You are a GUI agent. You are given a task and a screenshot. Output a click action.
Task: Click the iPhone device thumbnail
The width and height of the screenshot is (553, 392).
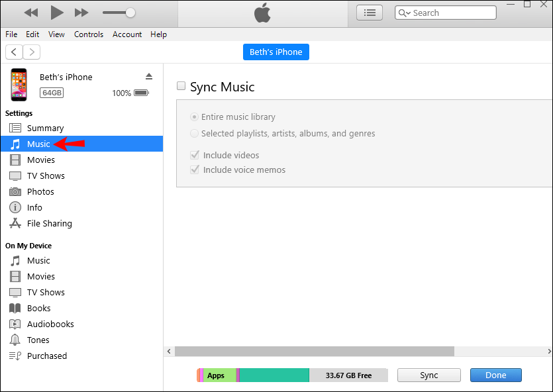click(x=19, y=85)
